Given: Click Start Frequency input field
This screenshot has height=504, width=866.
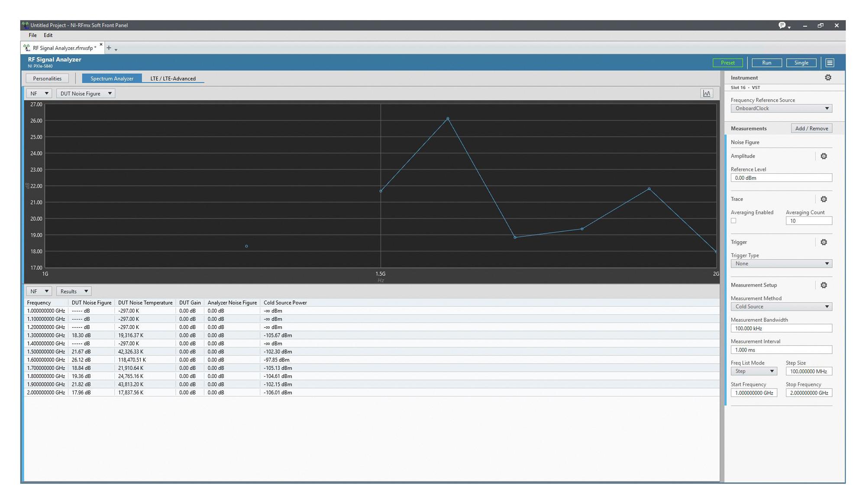Looking at the screenshot, I should coord(753,392).
